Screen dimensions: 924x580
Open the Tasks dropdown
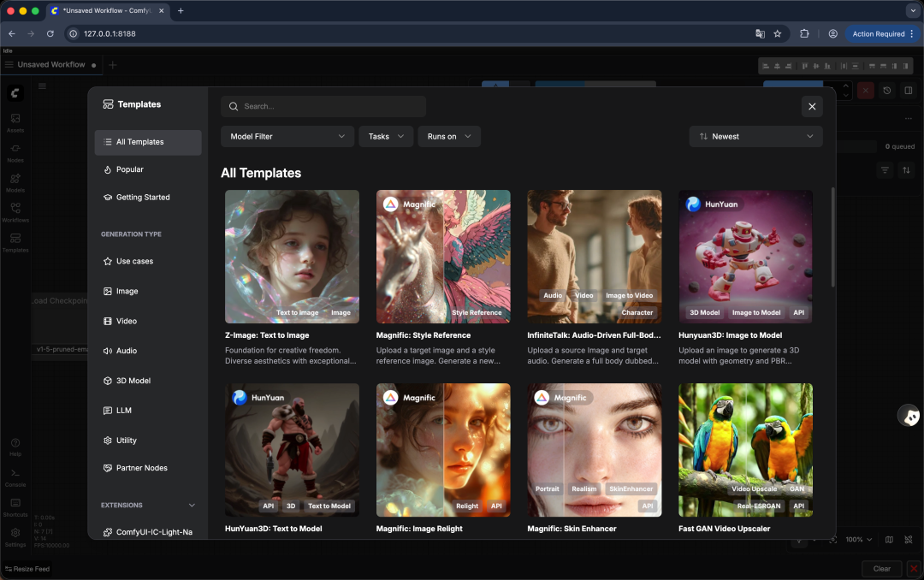tap(386, 137)
